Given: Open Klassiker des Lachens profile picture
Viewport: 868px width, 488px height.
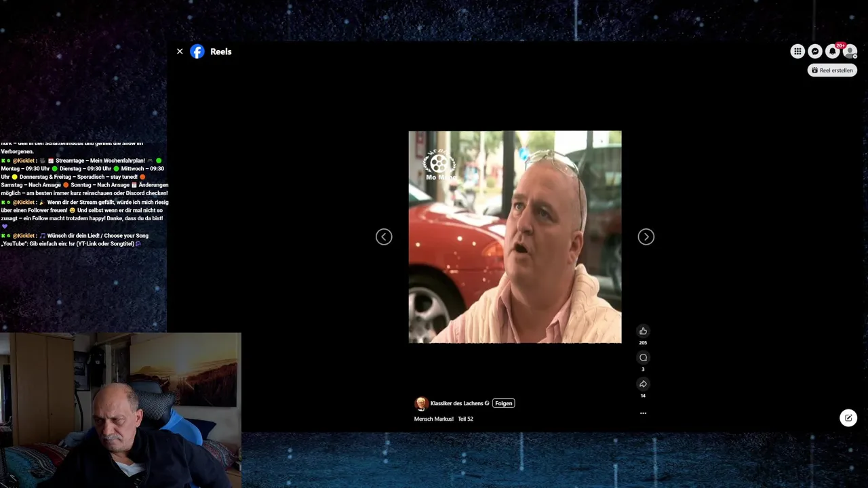Looking at the screenshot, I should click(421, 403).
